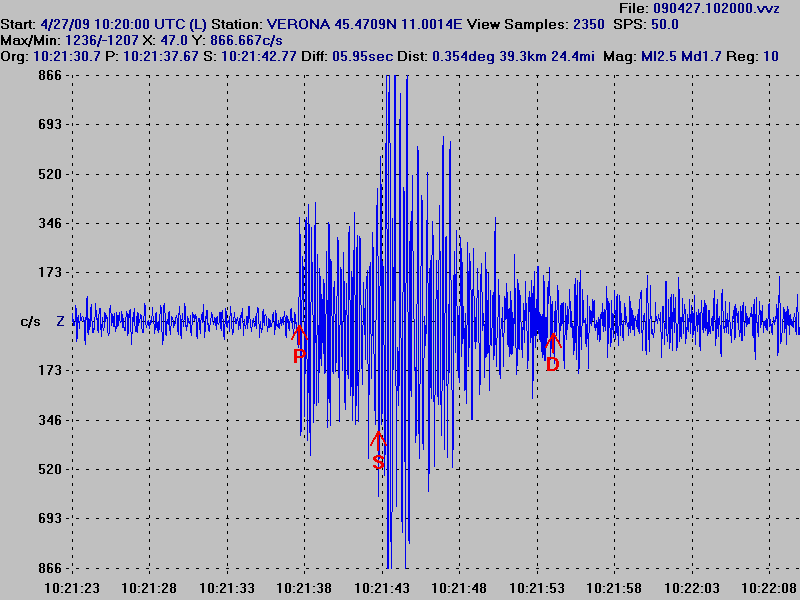Click the magnitude value Ml2.5 Md1.7
Image resolution: width=800 pixels, height=600 pixels.
coord(681,56)
